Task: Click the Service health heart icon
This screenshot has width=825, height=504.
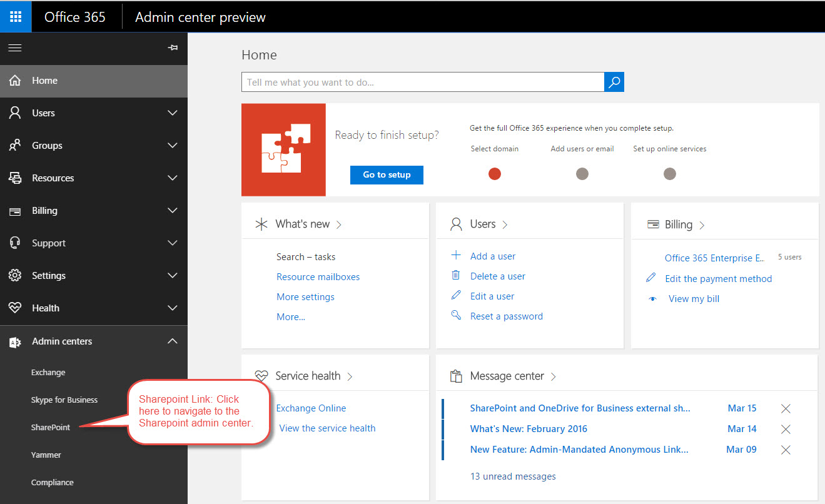Action: (x=261, y=376)
